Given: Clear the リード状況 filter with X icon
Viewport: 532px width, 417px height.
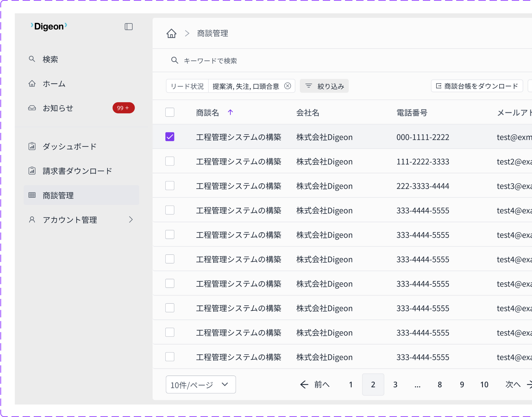Looking at the screenshot, I should pos(288,86).
